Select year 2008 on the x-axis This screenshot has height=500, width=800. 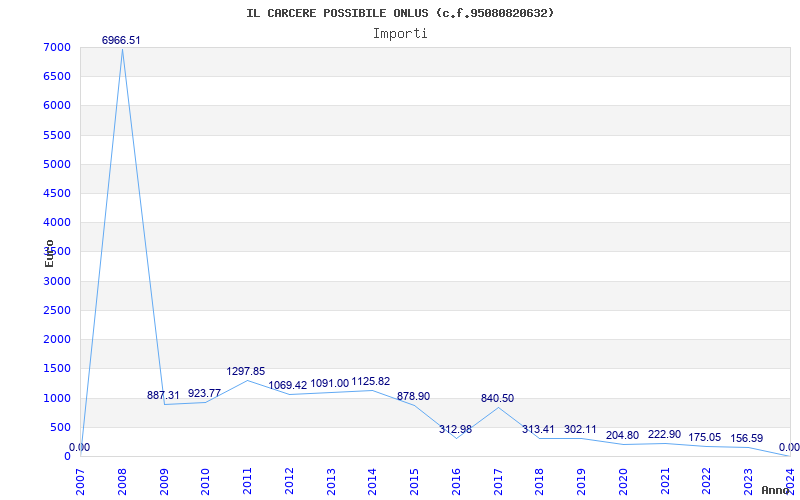pyautogui.click(x=122, y=482)
